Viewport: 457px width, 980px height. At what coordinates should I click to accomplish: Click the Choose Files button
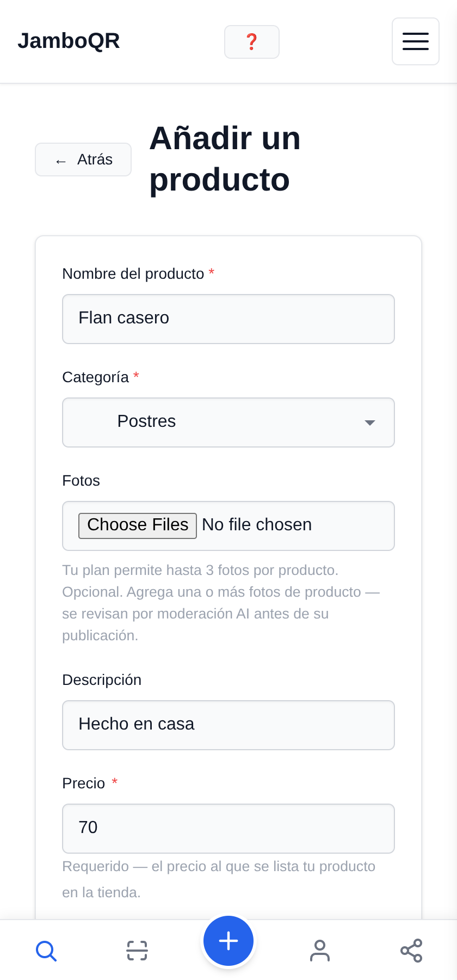pos(138,525)
